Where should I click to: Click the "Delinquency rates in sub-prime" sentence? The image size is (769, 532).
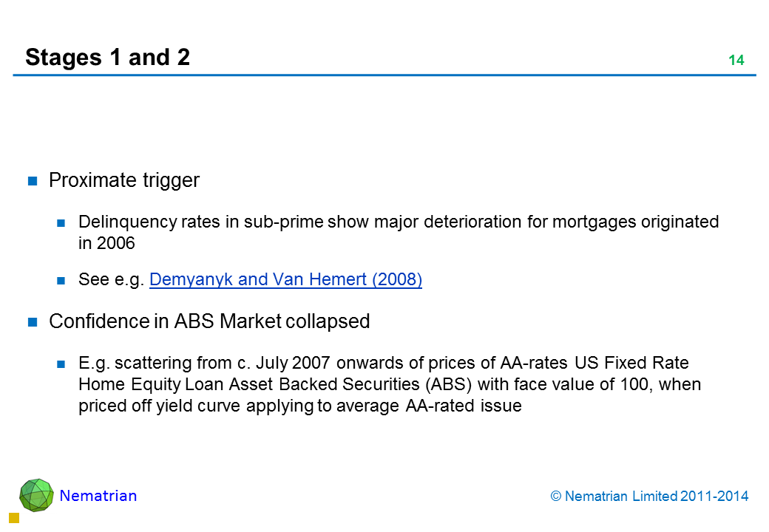pyautogui.click(x=398, y=222)
